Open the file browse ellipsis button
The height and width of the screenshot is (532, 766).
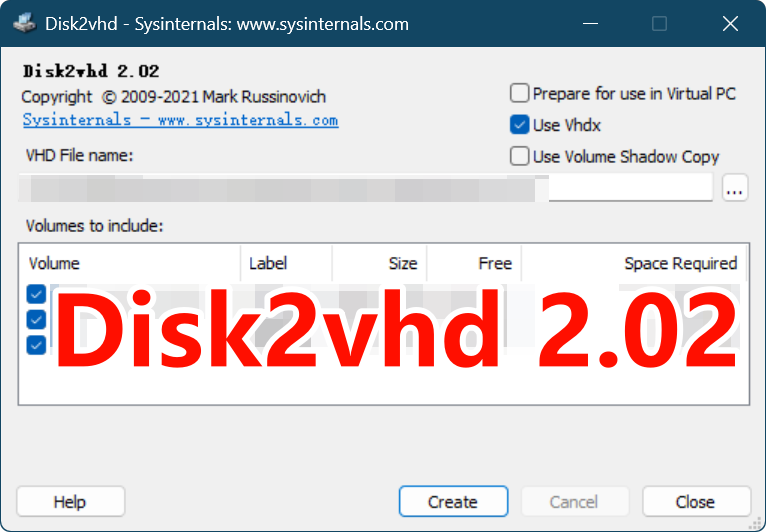click(735, 188)
